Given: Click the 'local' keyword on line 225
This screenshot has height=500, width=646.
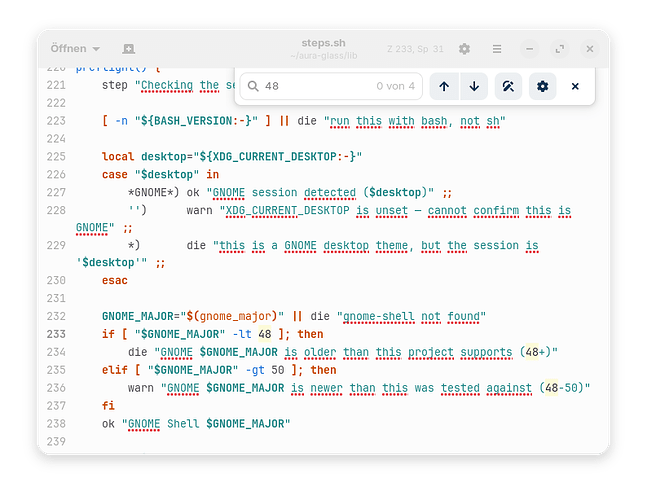Looking at the screenshot, I should [x=118, y=157].
